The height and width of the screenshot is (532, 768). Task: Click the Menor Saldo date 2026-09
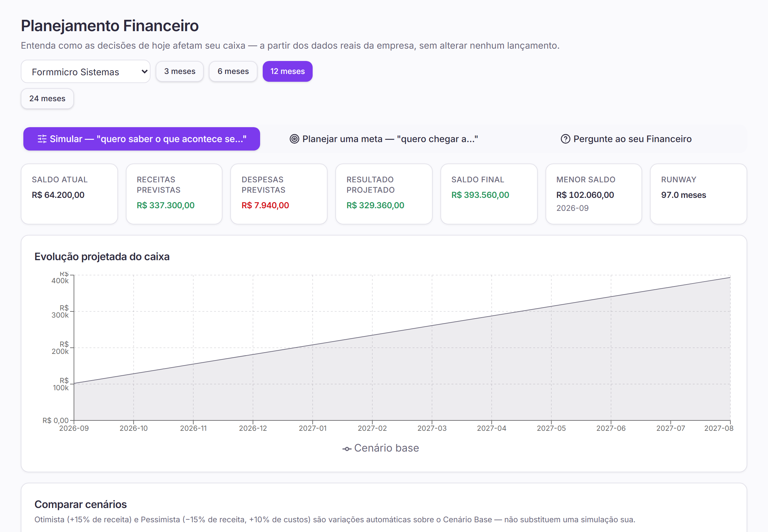coord(572,208)
